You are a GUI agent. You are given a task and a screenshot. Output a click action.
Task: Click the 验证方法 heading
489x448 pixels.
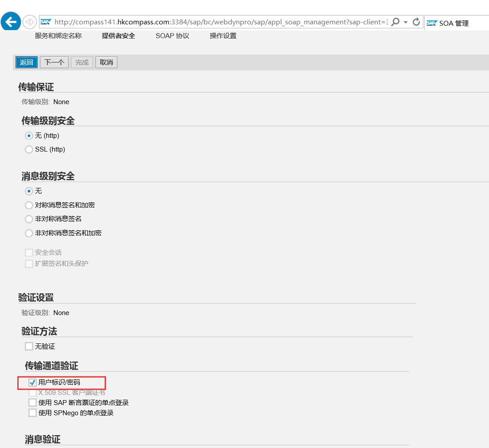click(x=39, y=331)
